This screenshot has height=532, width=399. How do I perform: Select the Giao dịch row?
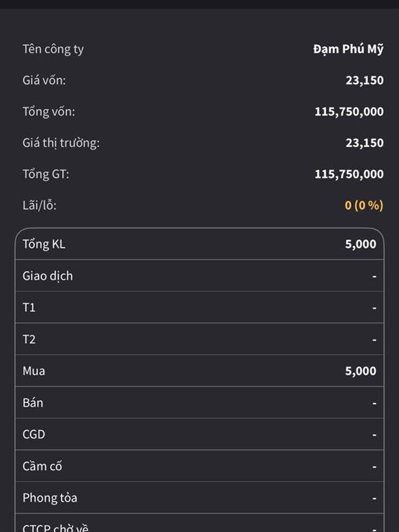[199, 276]
